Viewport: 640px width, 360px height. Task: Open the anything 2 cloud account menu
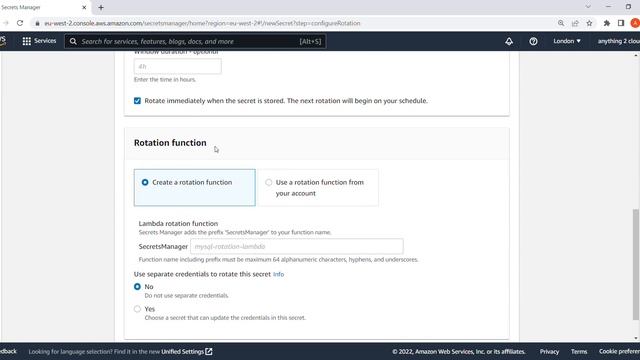tap(618, 41)
